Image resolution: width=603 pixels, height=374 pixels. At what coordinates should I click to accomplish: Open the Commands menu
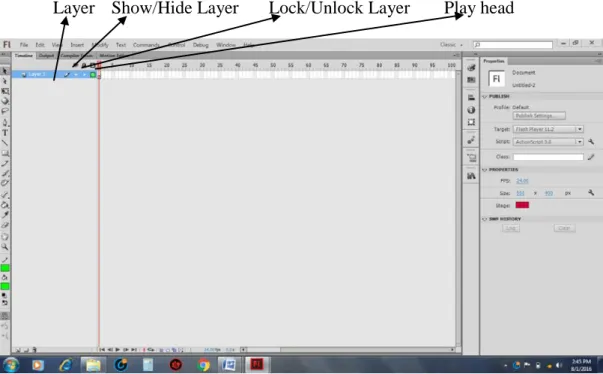146,45
